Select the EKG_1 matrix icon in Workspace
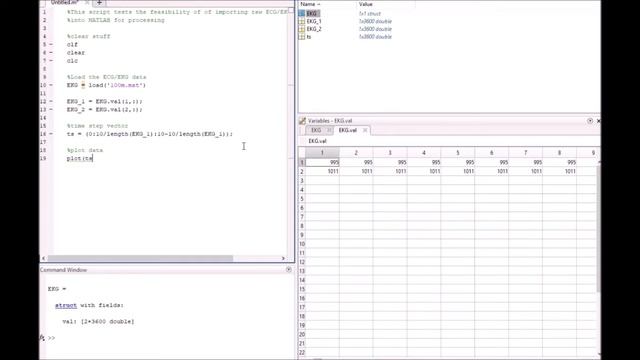The height and width of the screenshot is (360, 640). click(x=302, y=21)
